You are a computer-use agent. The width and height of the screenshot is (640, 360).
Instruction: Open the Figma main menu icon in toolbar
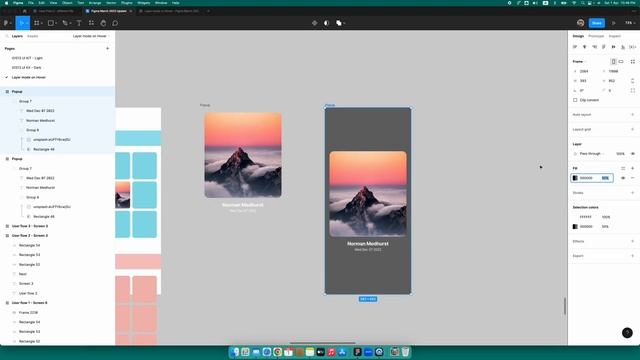click(7, 23)
